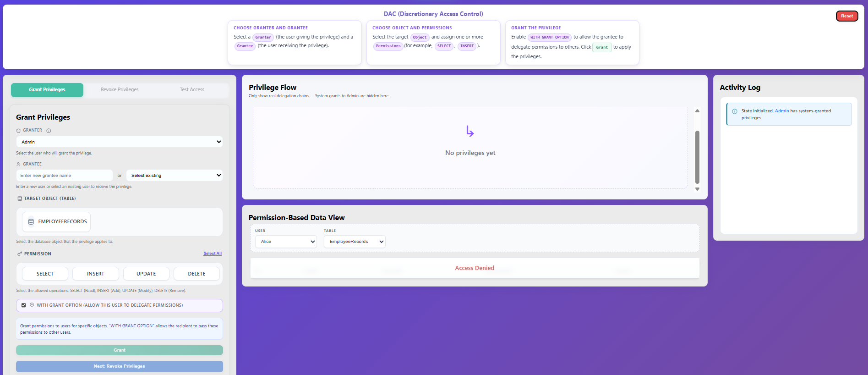
Task: Toggle the DELETE permission
Action: [x=197, y=274]
